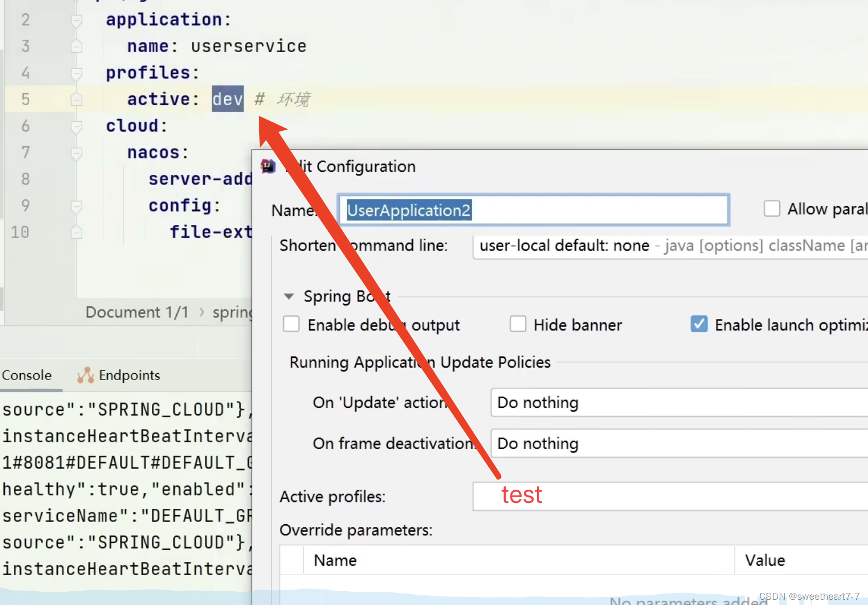Click the Override parameters label
Image resolution: width=868 pixels, height=605 pixels.
click(x=356, y=530)
